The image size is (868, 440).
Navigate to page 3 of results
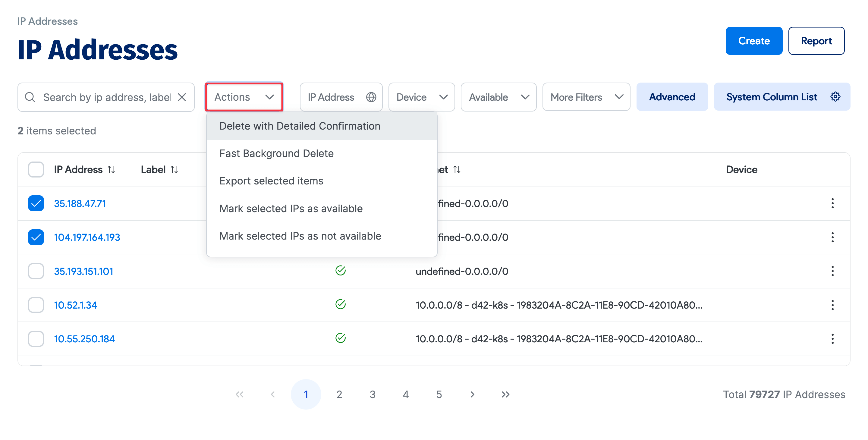(372, 394)
